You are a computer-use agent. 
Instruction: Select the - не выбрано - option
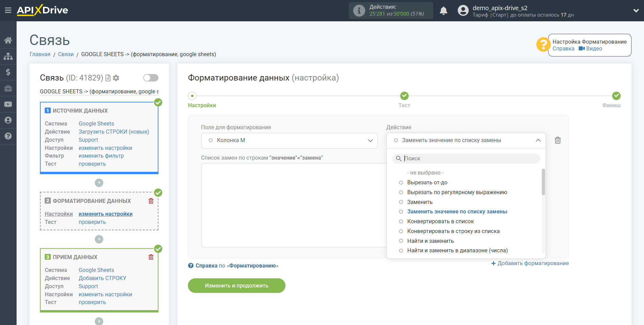coord(425,173)
